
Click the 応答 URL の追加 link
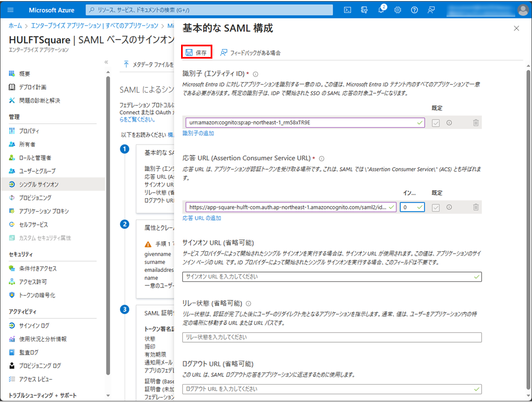pyautogui.click(x=202, y=218)
